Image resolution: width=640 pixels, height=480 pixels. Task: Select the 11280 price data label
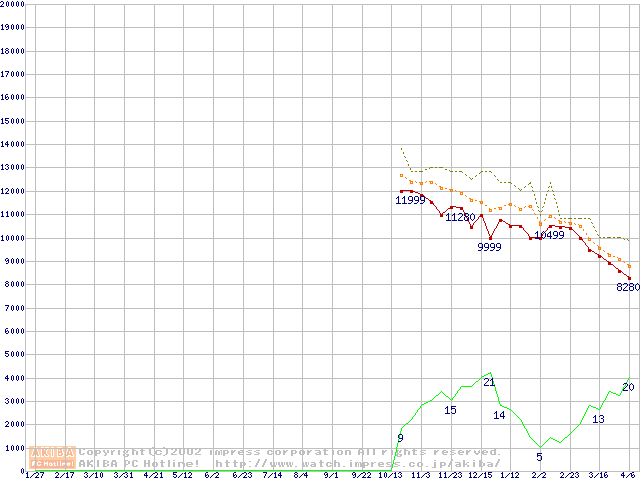(x=460, y=217)
